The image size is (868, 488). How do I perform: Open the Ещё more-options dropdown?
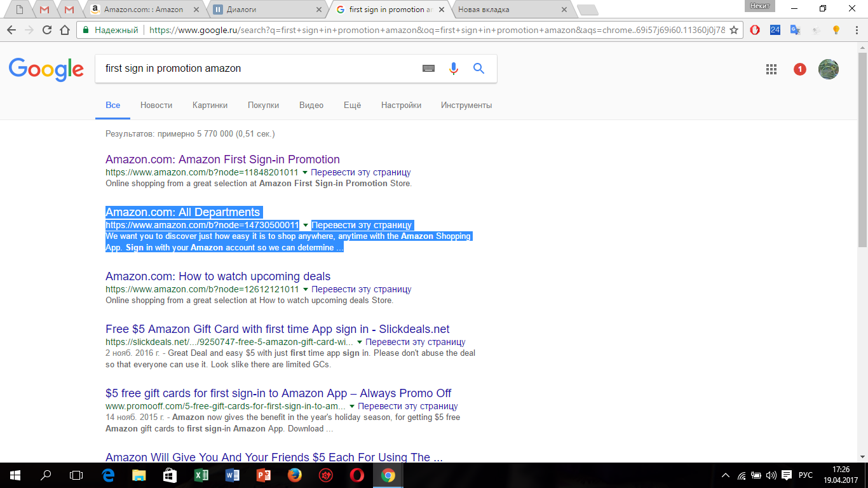point(352,105)
